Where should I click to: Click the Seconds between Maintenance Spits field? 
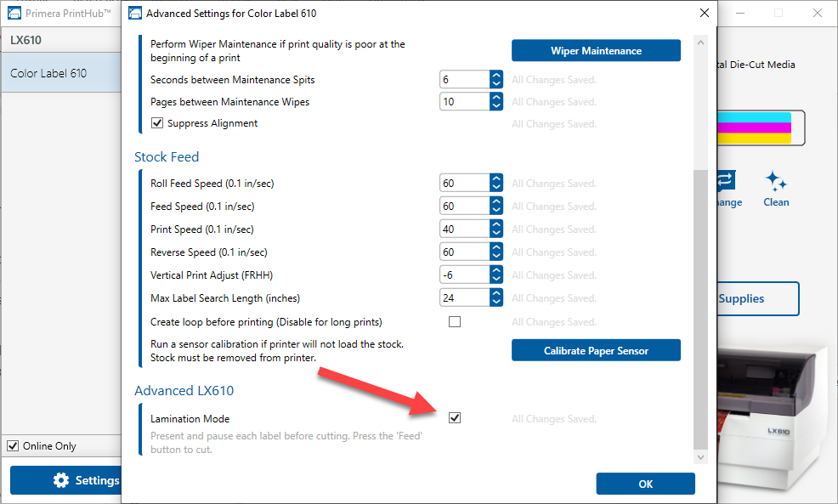(465, 80)
